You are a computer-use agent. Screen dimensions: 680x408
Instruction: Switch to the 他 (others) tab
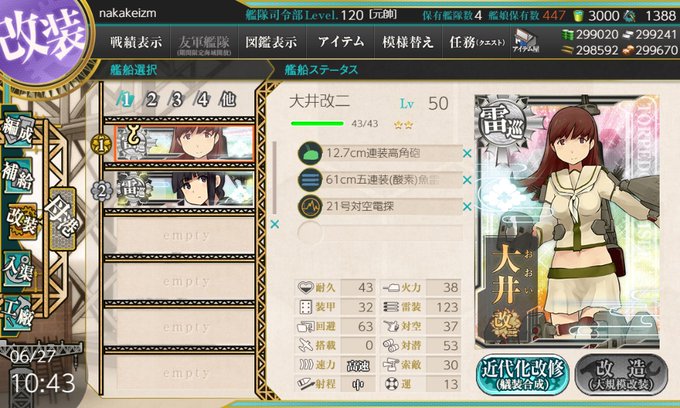coord(227,100)
